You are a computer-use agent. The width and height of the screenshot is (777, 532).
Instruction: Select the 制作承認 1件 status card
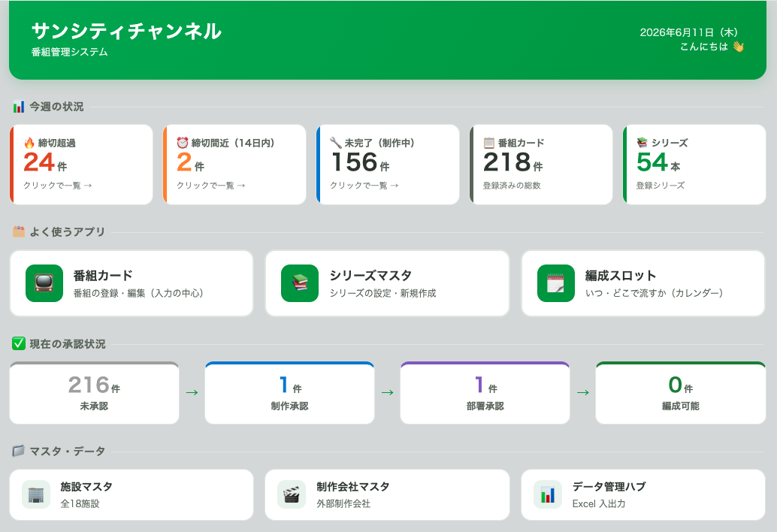coord(289,393)
